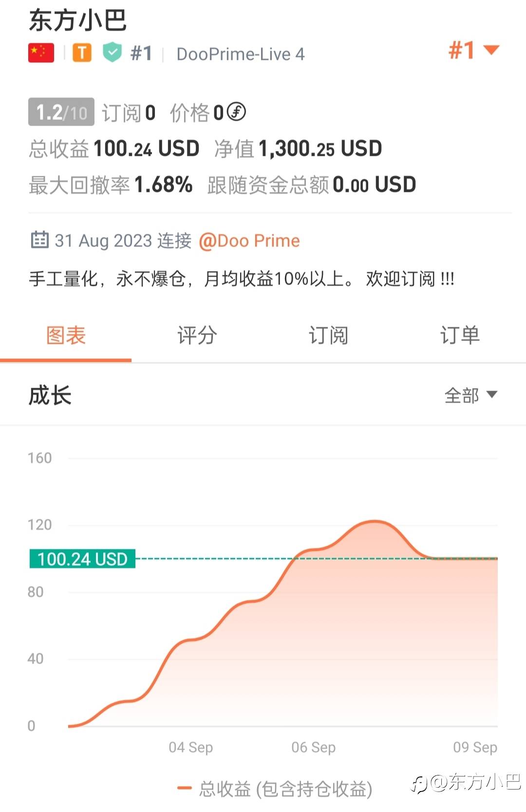Open the 订阅 tab
Image resolution: width=526 pixels, height=812 pixels.
[x=328, y=335]
